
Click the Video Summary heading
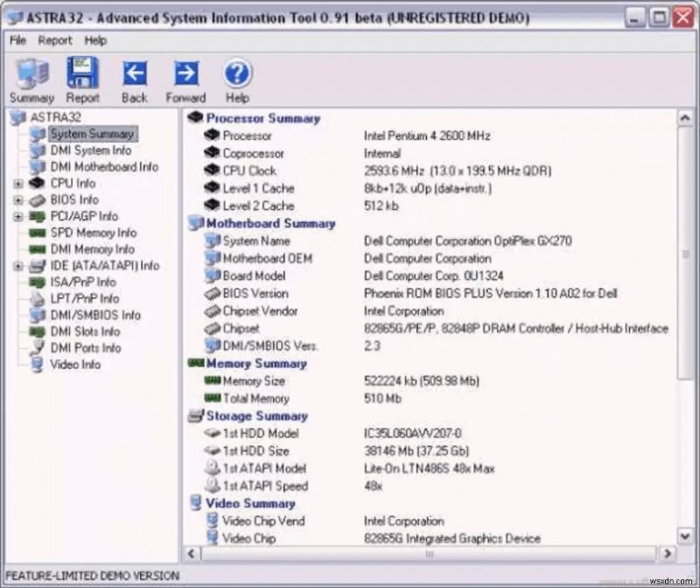click(x=250, y=503)
